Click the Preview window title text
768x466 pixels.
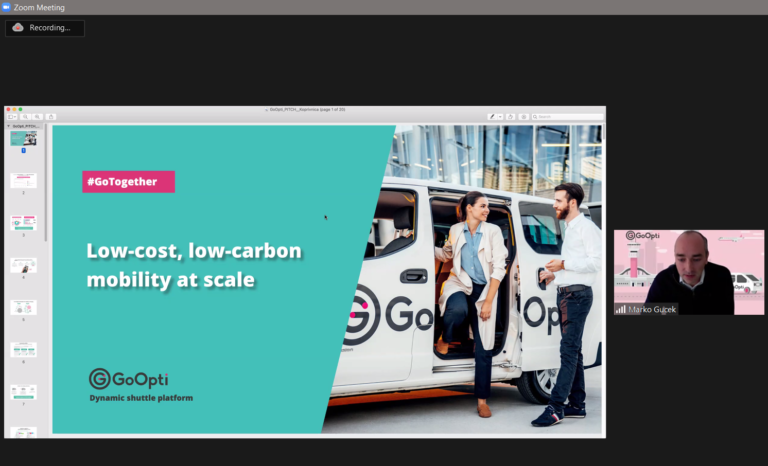pyautogui.click(x=308, y=109)
